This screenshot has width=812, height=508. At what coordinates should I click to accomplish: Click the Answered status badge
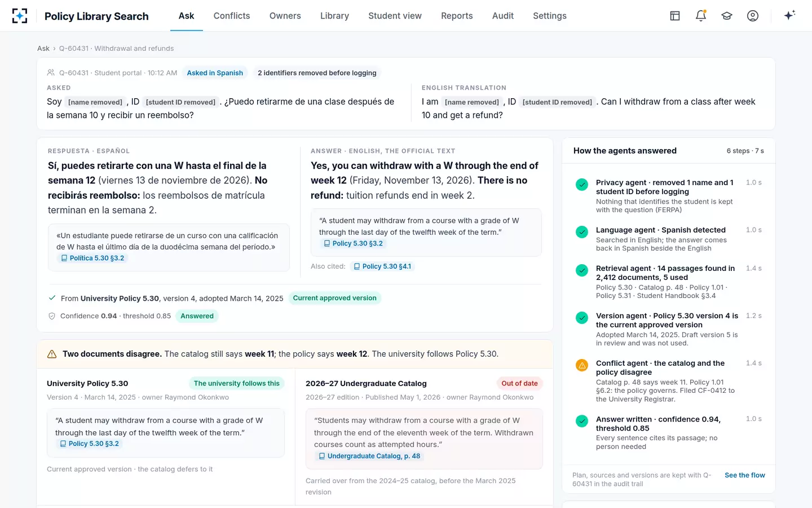197,316
